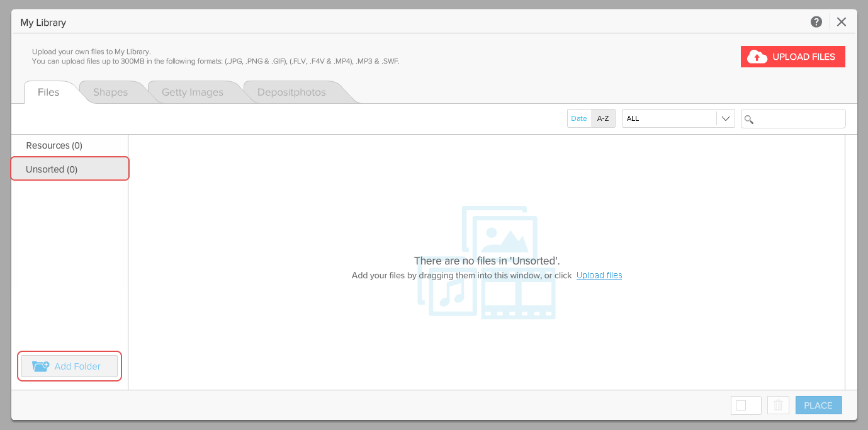The image size is (868, 430).
Task: Open the help question mark icon
Action: click(x=816, y=22)
